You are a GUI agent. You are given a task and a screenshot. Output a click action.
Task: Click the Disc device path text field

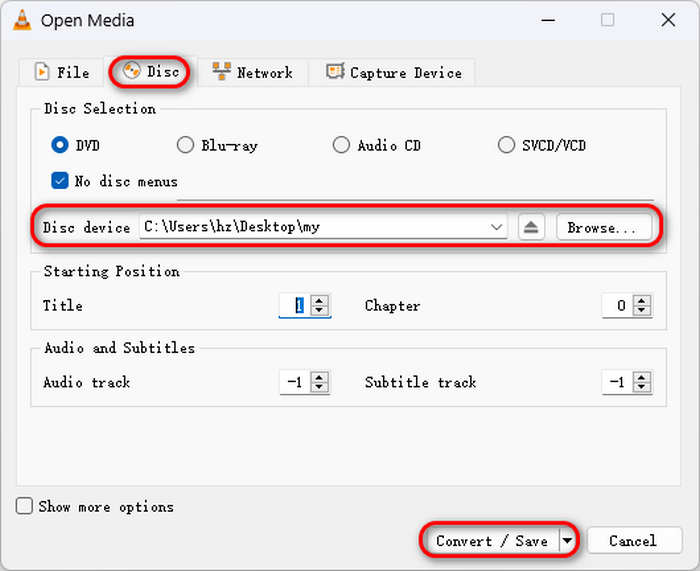pyautogui.click(x=315, y=227)
